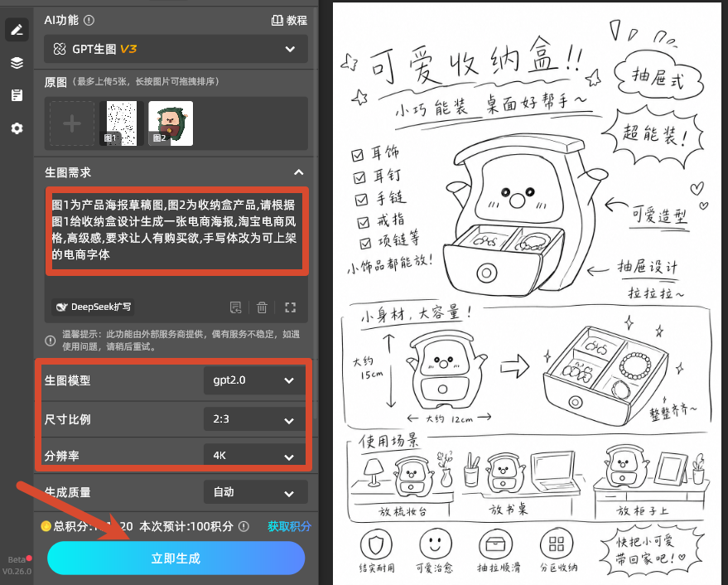This screenshot has height=585, width=728.
Task: Click the gold coin icon beside 总积分
Action: coord(46,526)
